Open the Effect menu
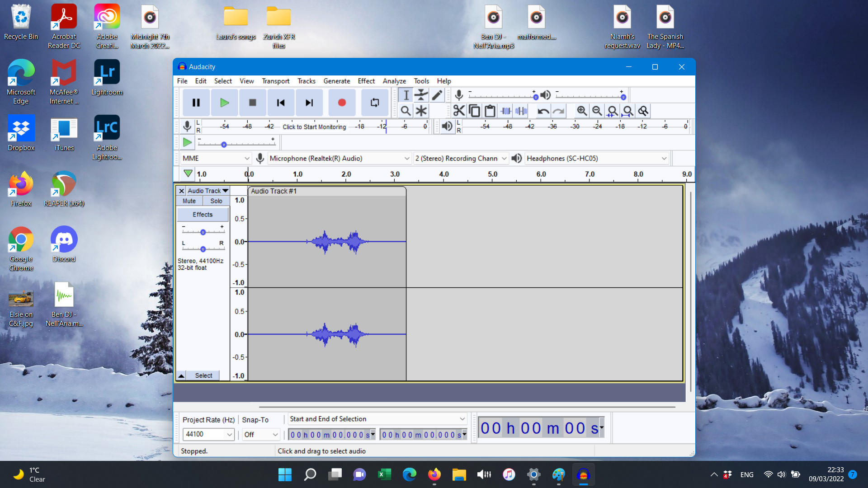The width and height of the screenshot is (868, 488). point(366,81)
